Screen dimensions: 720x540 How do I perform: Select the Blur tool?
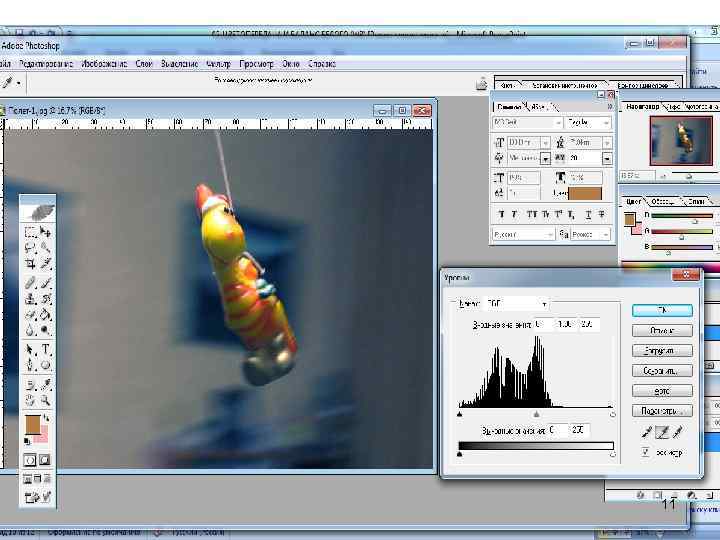[x=30, y=330]
